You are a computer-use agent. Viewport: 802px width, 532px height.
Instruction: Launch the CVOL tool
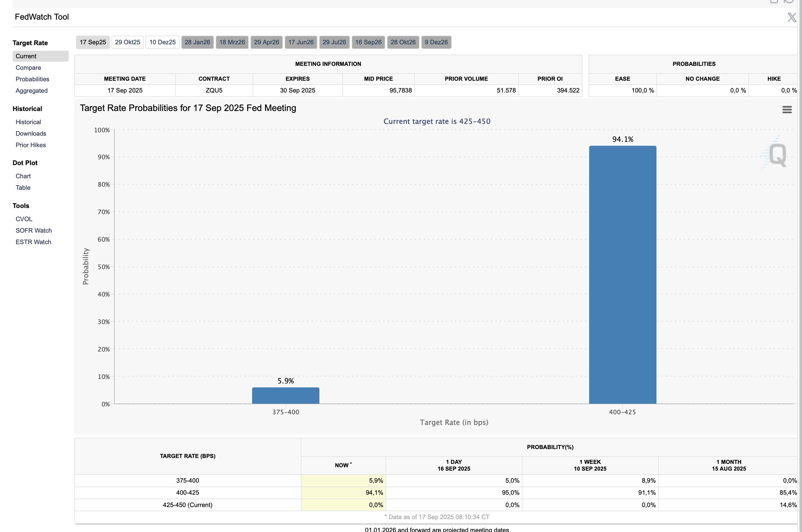(x=24, y=219)
